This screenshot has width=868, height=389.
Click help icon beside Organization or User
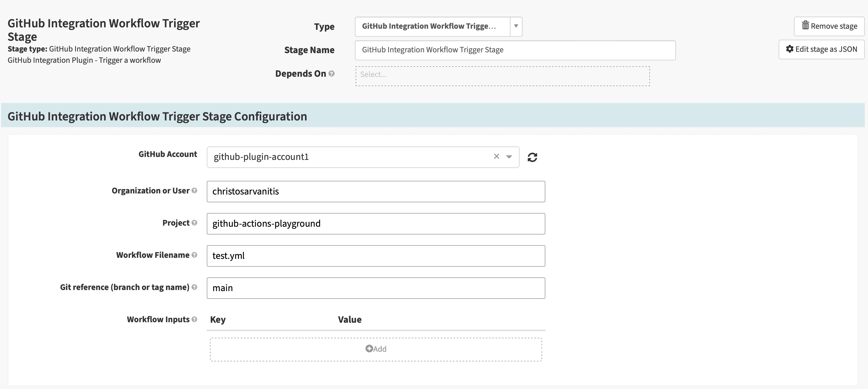194,191
